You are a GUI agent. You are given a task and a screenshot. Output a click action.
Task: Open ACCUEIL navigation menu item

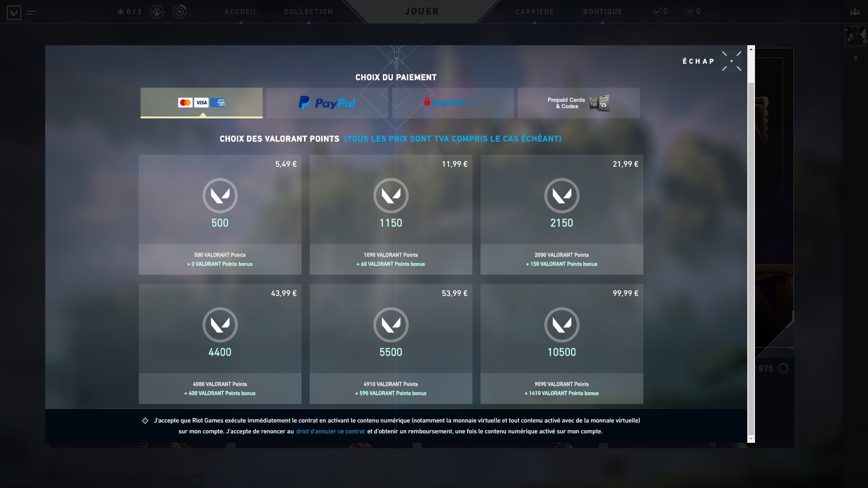point(241,11)
